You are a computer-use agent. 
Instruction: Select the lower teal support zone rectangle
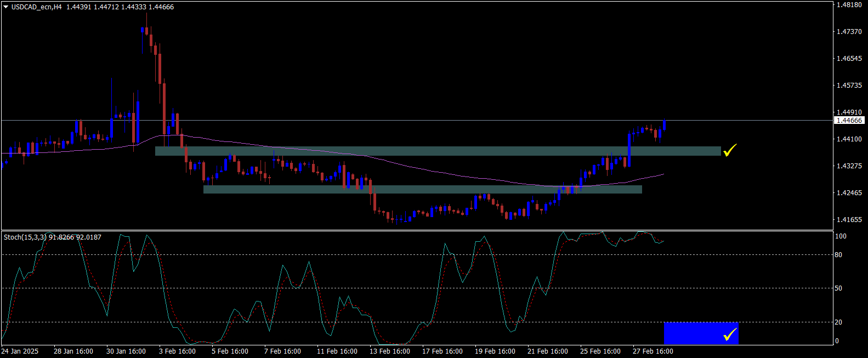pos(422,190)
